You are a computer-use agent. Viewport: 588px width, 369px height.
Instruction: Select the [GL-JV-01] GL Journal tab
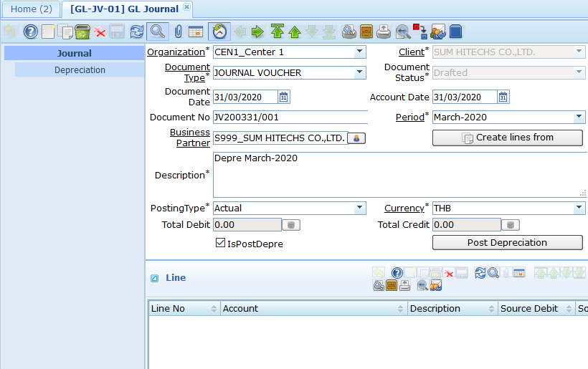point(125,9)
